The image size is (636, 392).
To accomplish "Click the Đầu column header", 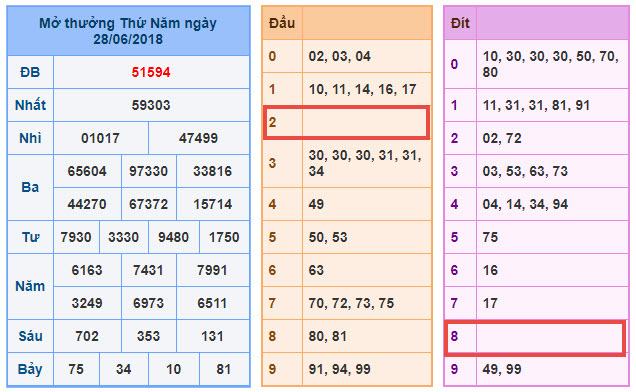I will (x=281, y=23).
